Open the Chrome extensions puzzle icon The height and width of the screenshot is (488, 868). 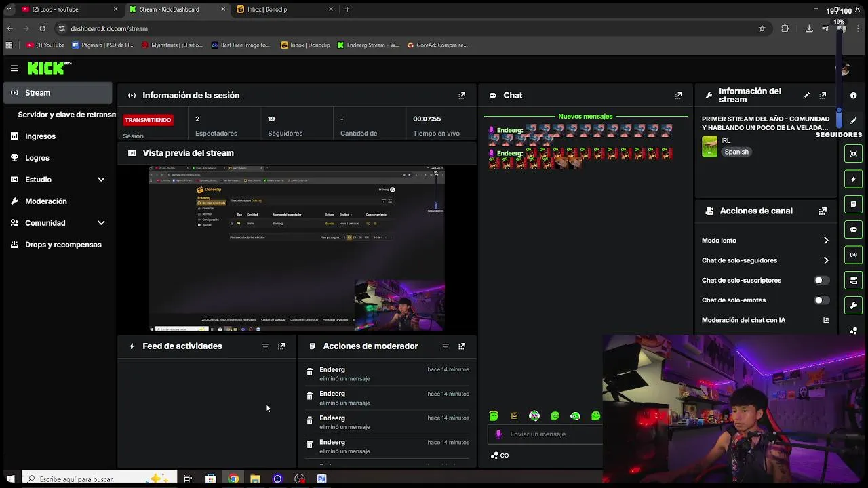(x=785, y=28)
